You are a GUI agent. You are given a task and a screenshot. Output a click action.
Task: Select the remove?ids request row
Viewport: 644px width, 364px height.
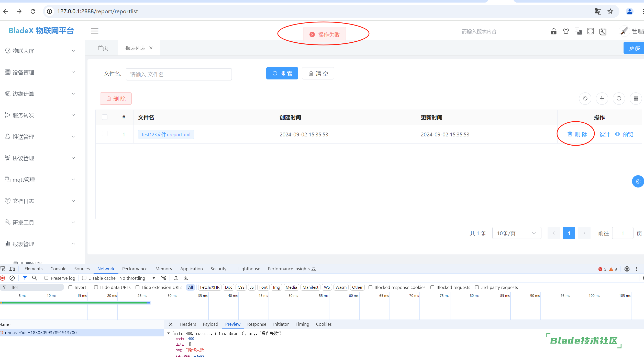(x=82, y=333)
